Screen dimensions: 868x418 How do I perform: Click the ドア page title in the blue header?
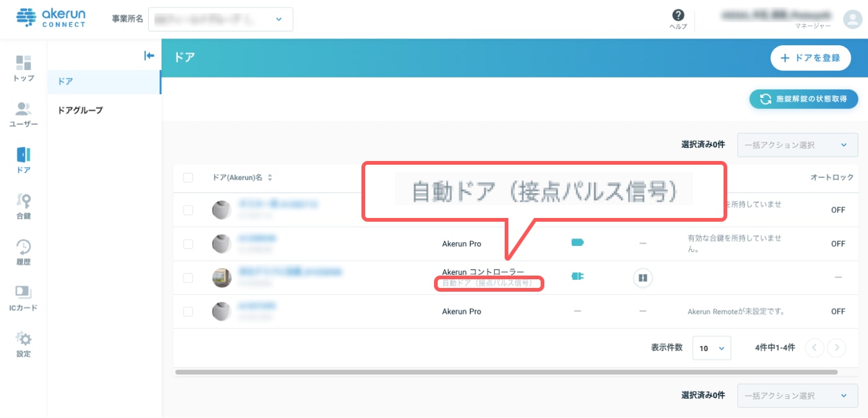(185, 58)
